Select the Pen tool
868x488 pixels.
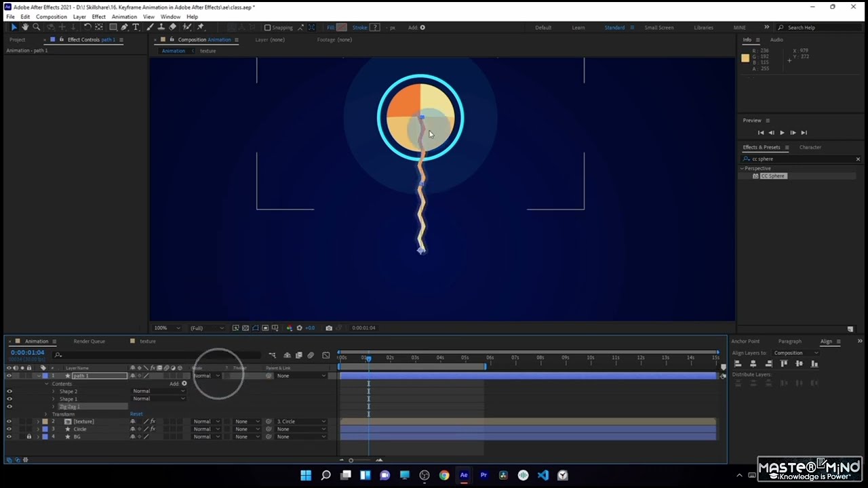(125, 27)
